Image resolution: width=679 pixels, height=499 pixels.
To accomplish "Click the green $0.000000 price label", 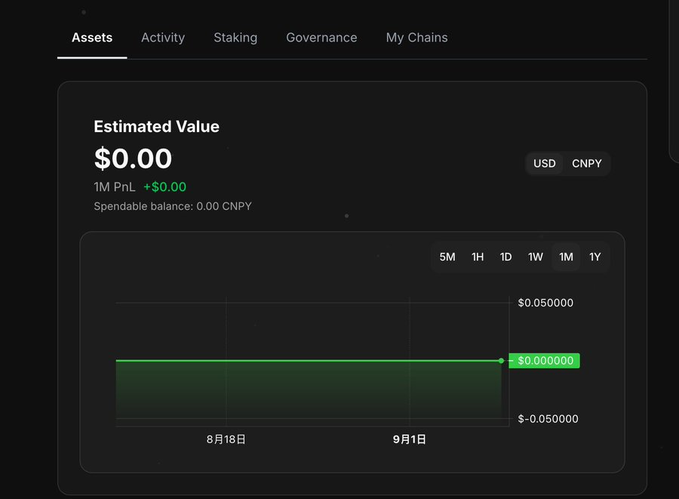I will [544, 361].
